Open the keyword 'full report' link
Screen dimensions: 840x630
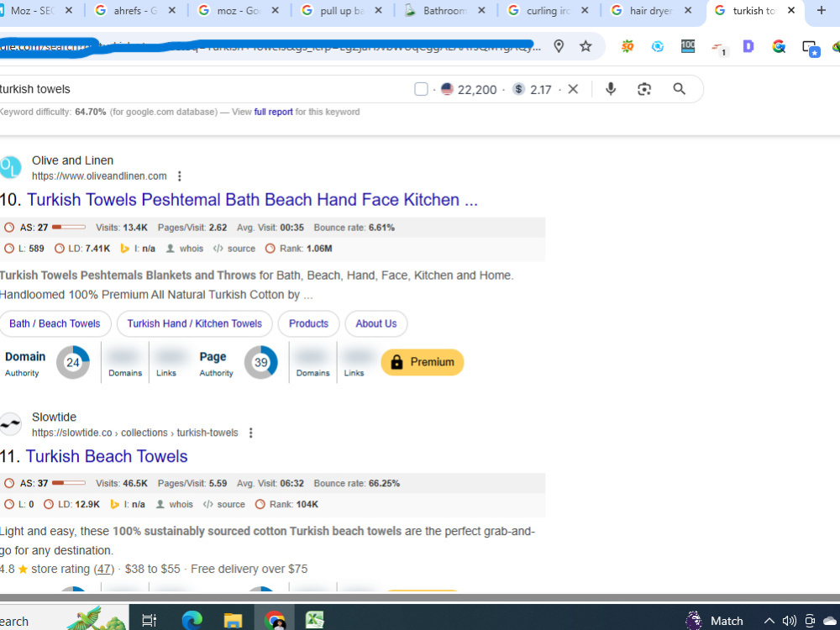coord(273,112)
